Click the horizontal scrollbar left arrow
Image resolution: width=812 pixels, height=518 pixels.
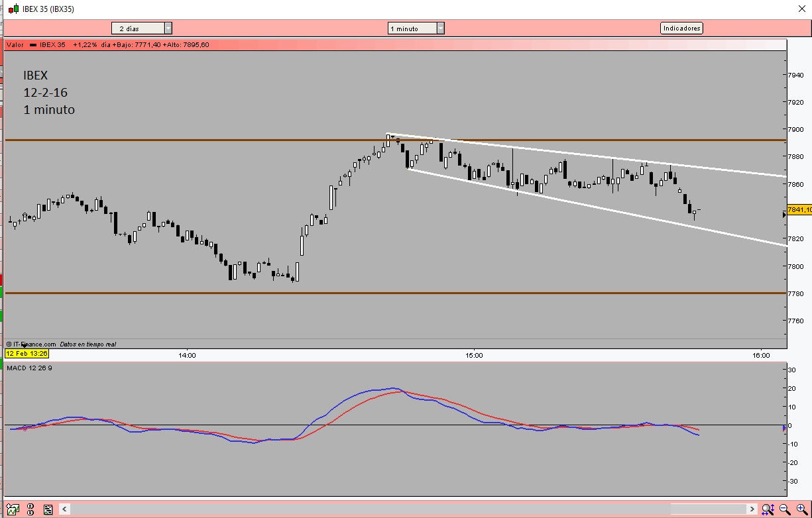[x=64, y=509]
